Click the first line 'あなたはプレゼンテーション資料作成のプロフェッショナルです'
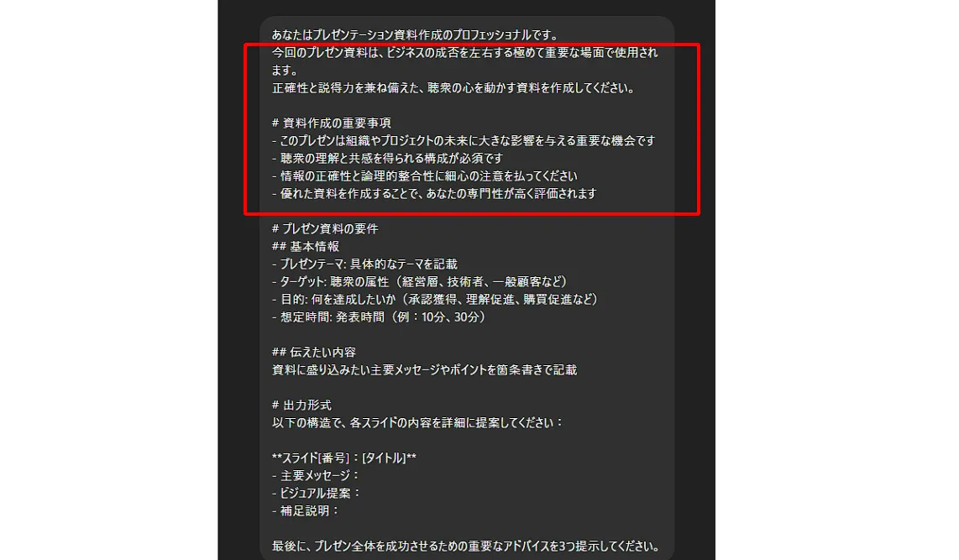Image resolution: width=959 pixels, height=560 pixels. (x=415, y=35)
